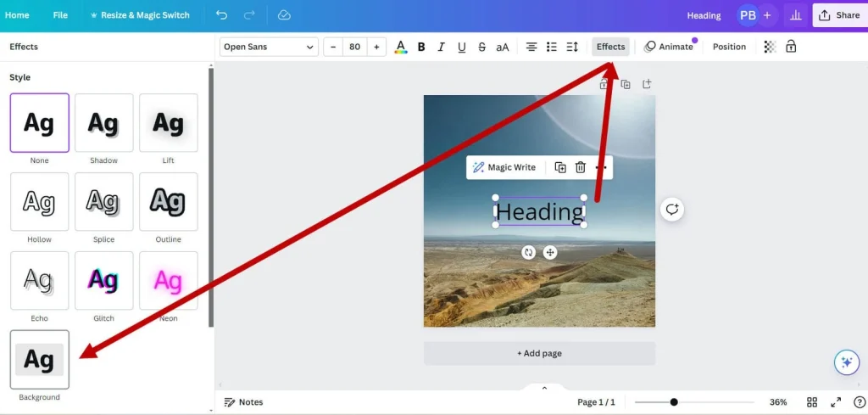Click the Undo arrow icon

coord(221,15)
